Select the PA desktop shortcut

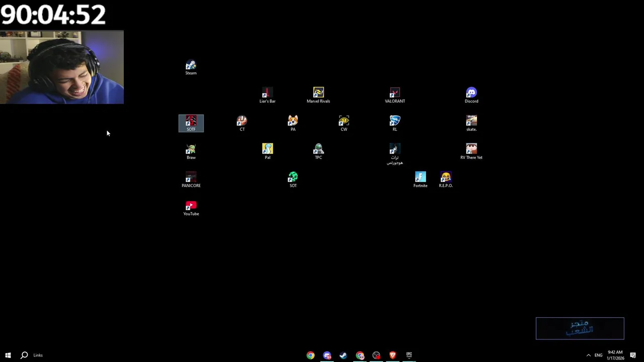[293, 124]
